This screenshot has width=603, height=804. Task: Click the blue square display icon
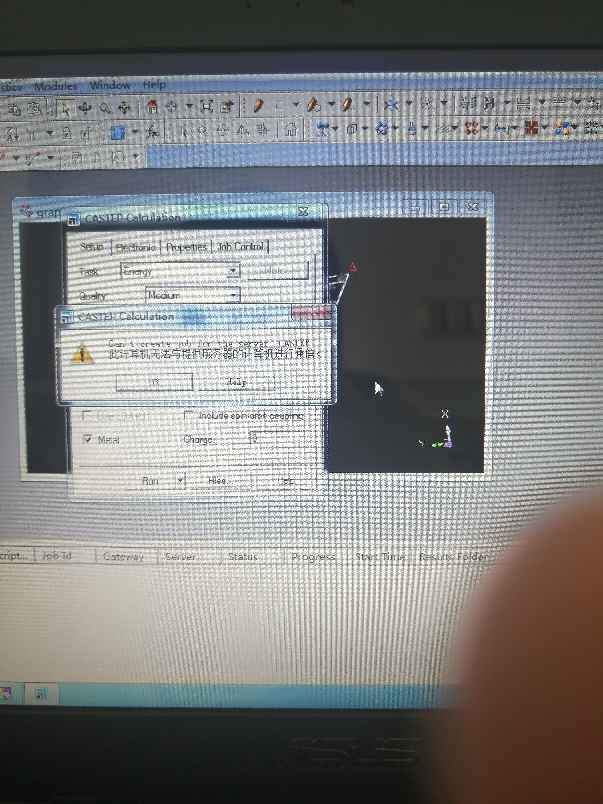pyautogui.click(x=118, y=133)
